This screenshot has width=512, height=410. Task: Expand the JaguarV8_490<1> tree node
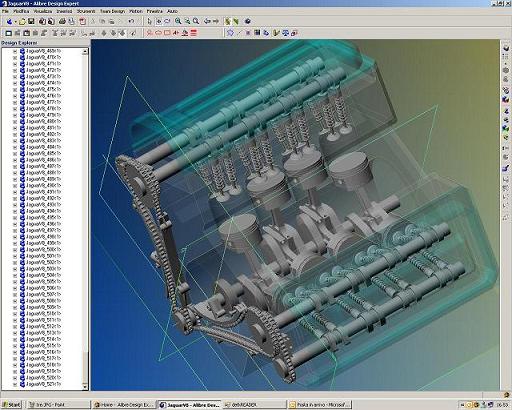click(15, 186)
